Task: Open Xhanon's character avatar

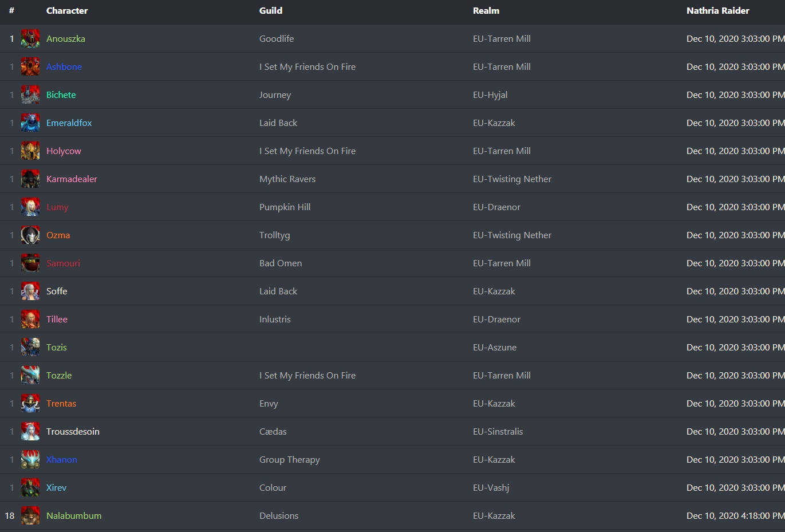Action: 30,459
